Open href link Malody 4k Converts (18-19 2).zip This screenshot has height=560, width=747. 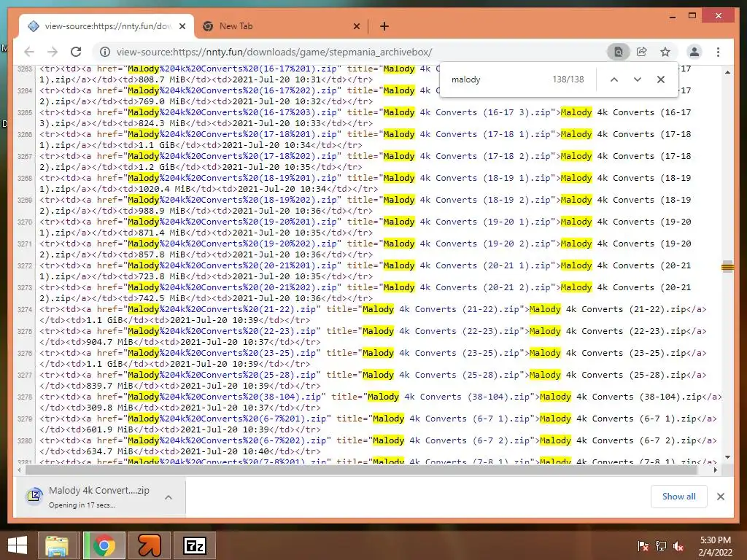234,200
